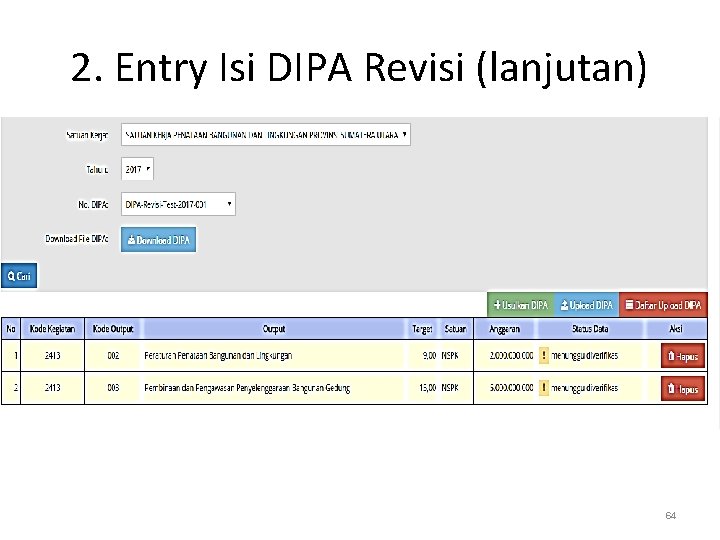Select Pembinaan dan Pengawasan Penyelenggaraan Bangunan Gedung
The height and width of the screenshot is (540, 720).
coord(247,388)
